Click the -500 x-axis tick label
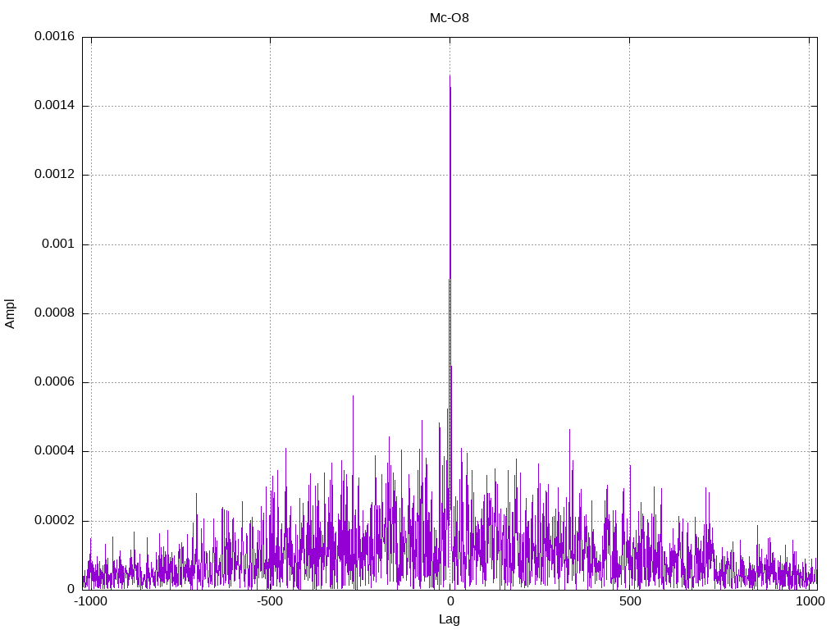 270,601
